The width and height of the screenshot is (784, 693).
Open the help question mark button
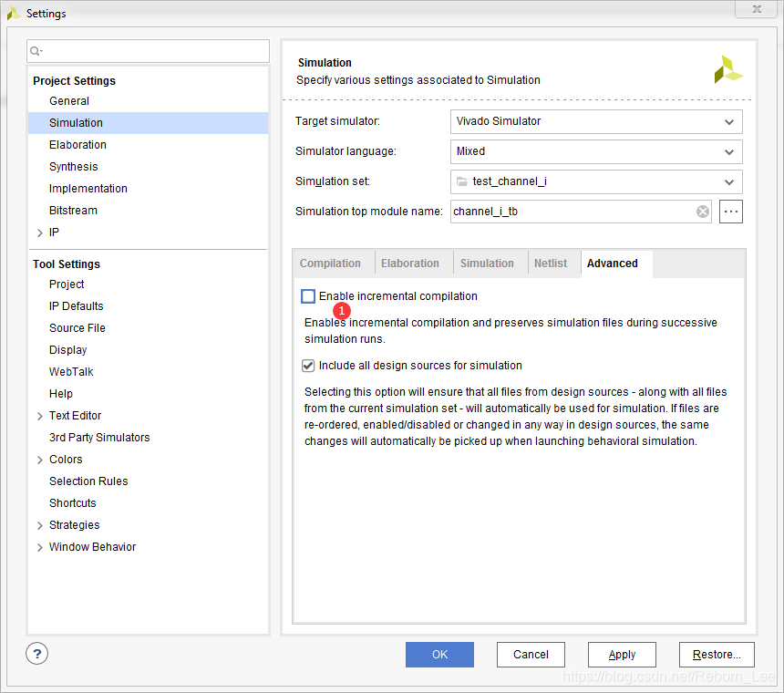tap(37, 654)
